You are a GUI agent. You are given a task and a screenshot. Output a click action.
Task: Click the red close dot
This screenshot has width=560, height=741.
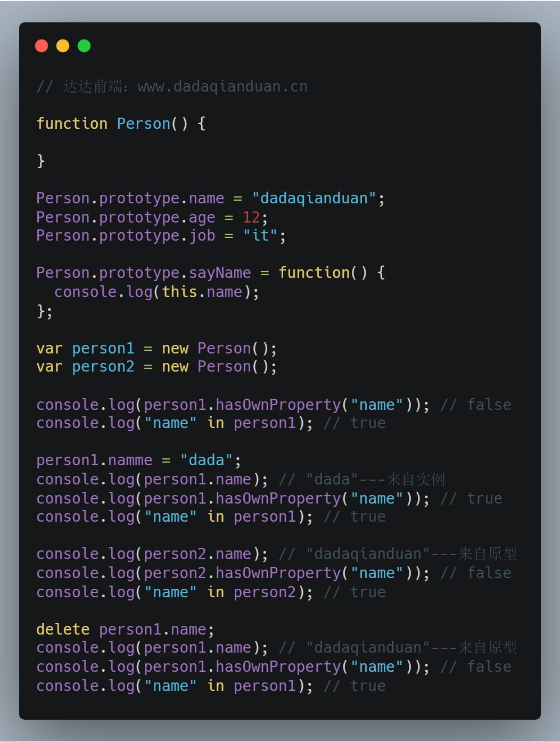pyautogui.click(x=42, y=46)
